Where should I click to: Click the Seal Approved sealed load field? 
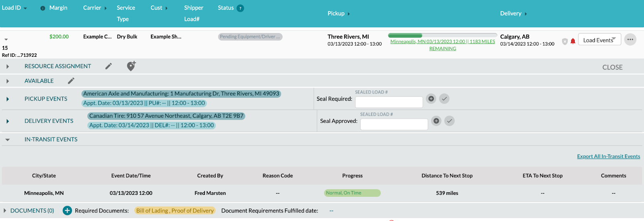394,124
